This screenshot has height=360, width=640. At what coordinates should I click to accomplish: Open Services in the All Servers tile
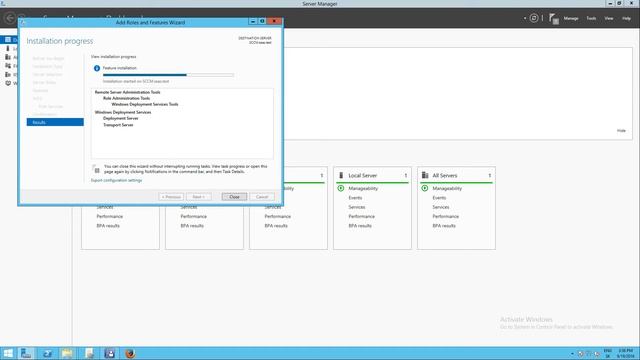point(440,207)
